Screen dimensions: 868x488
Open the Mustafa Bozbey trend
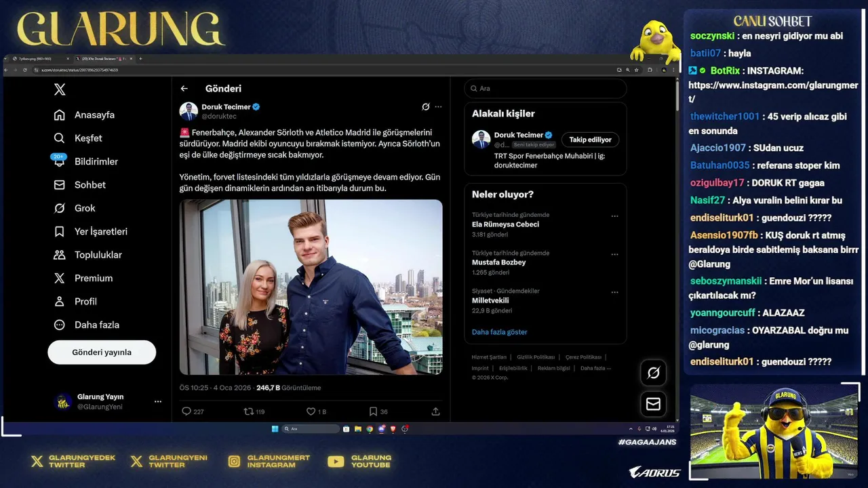pos(499,262)
